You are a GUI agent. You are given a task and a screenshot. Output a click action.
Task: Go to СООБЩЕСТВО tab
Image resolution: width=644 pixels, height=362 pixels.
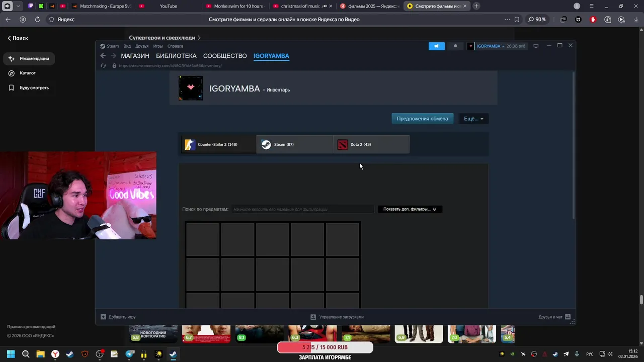tap(225, 56)
